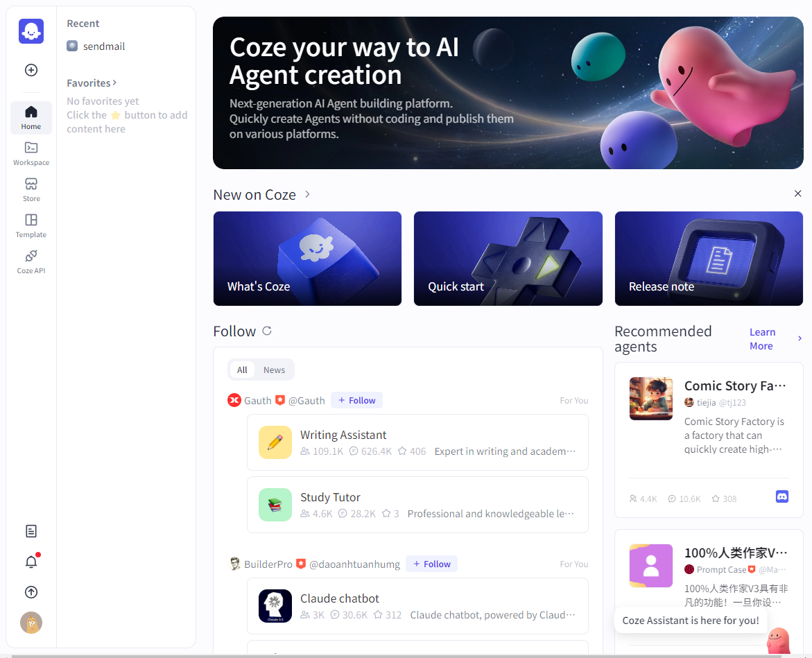Click Comic Story Factory thumbnail
The image size is (812, 658).
click(651, 398)
